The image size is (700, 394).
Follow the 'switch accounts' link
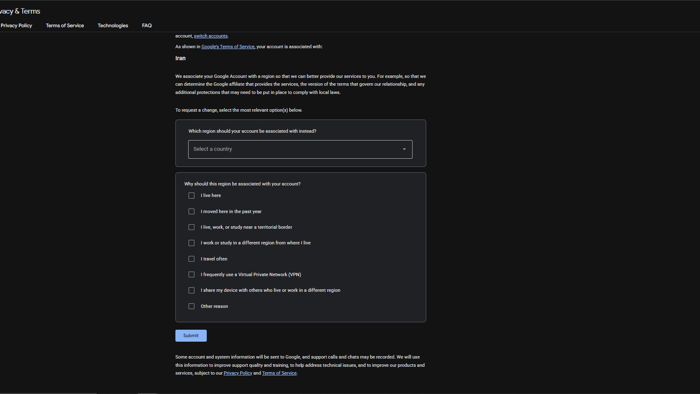tap(211, 36)
